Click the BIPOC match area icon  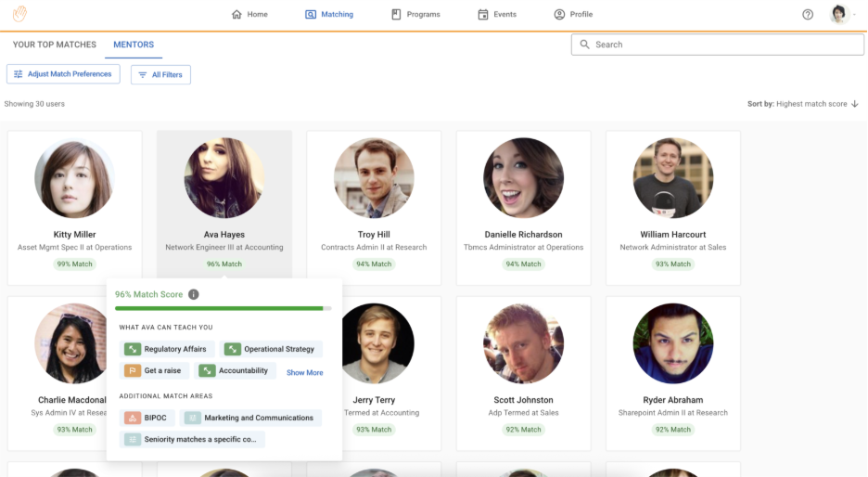pyautogui.click(x=133, y=419)
